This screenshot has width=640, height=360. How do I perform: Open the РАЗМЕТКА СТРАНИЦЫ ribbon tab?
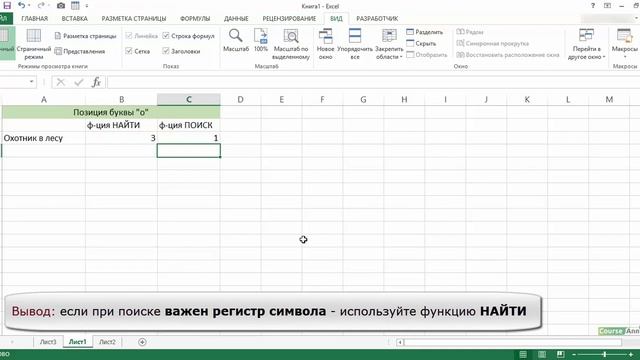134,18
